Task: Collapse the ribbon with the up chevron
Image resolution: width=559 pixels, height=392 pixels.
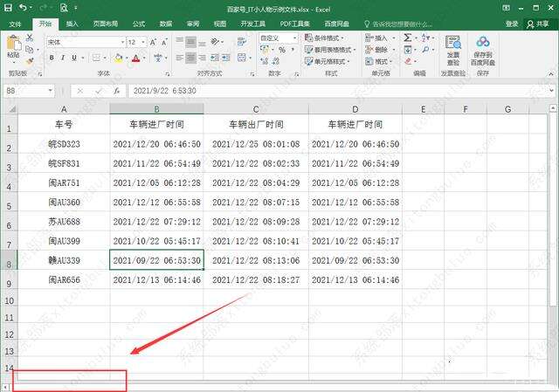Action: tap(551, 73)
